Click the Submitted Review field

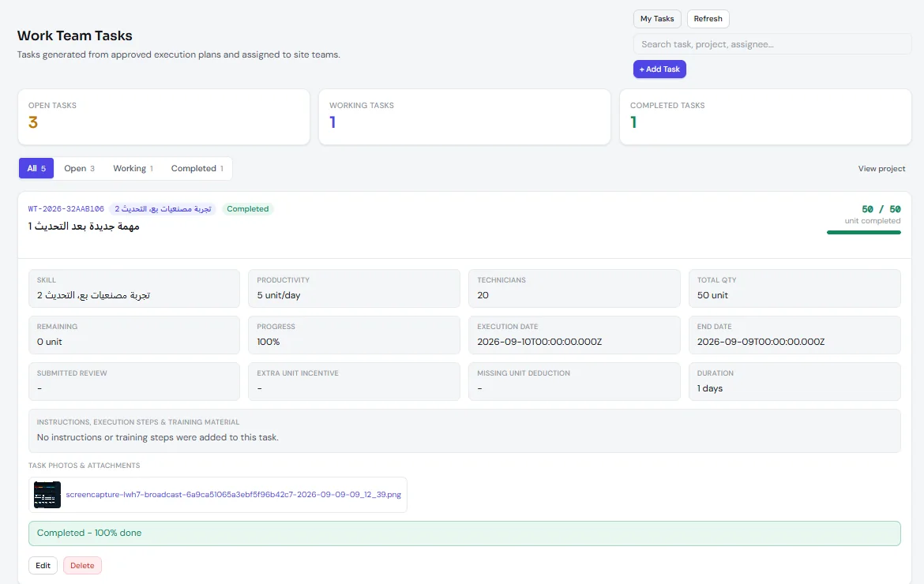tap(134, 381)
